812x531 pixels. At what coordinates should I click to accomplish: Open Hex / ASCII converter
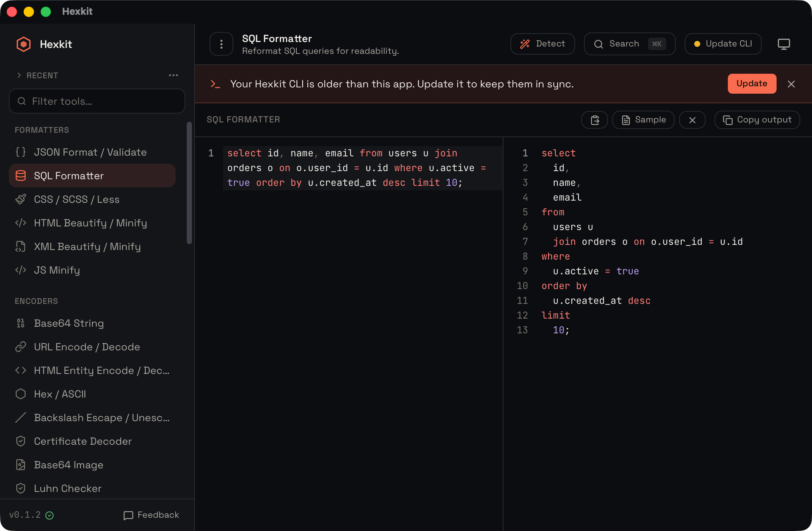click(92, 394)
